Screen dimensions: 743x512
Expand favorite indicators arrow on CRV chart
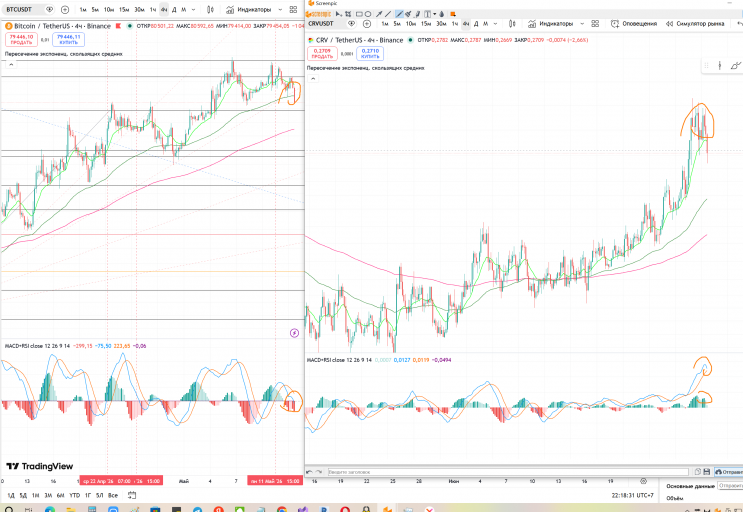[x=582, y=24]
